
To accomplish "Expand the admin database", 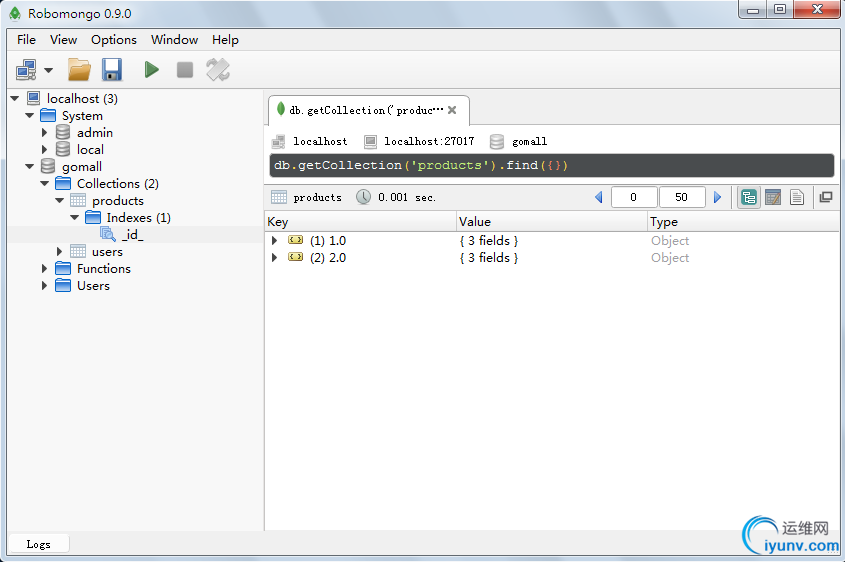I will [45, 133].
